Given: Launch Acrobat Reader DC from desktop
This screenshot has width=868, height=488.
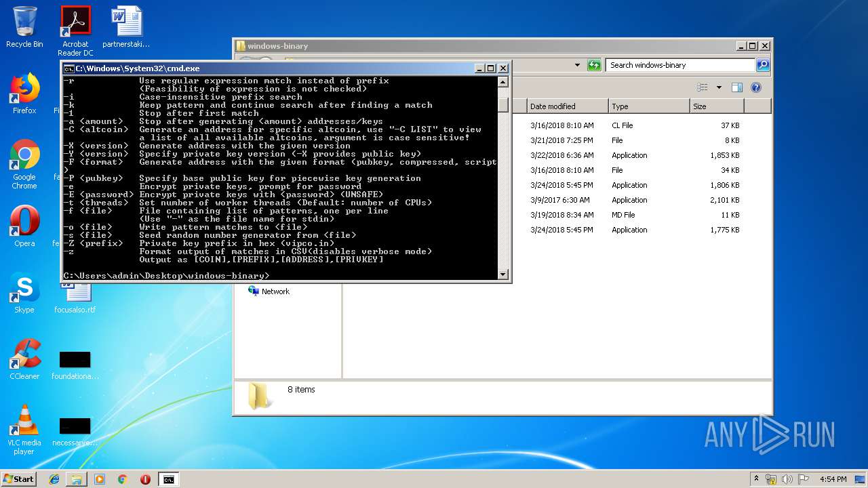Looking at the screenshot, I should point(75,30).
